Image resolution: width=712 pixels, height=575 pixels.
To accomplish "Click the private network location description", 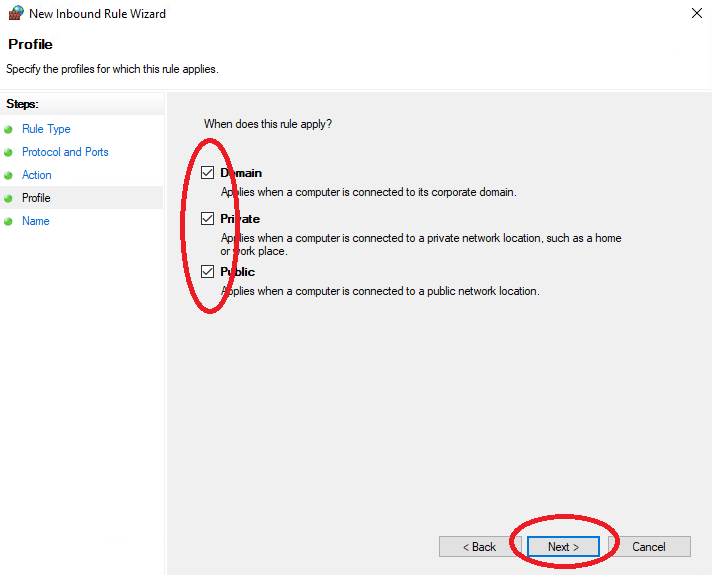I will pos(421,244).
